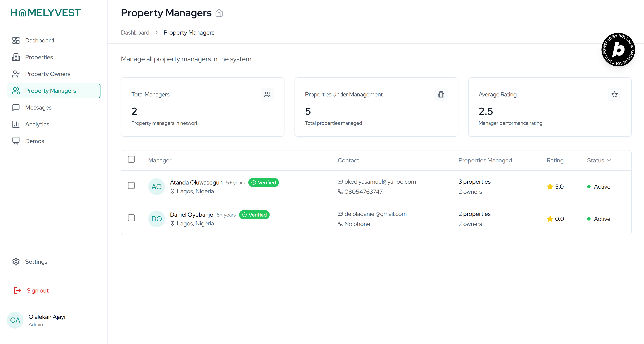This screenshot has width=644, height=344.
Task: Sign out of the account
Action: (x=37, y=290)
